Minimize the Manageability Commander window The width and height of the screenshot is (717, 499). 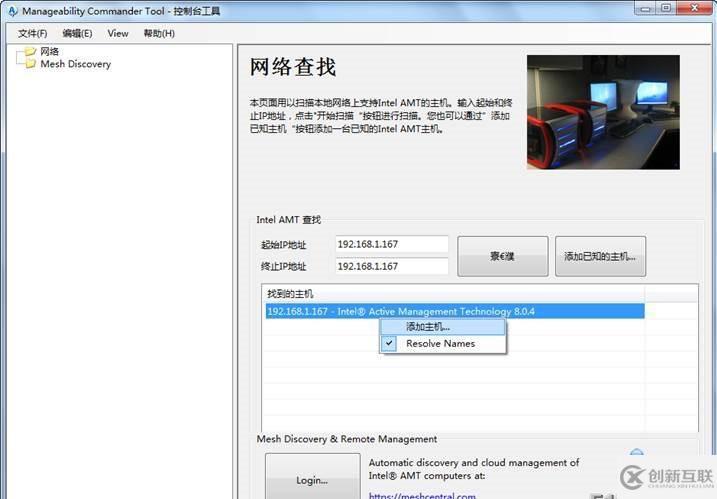point(645,8)
